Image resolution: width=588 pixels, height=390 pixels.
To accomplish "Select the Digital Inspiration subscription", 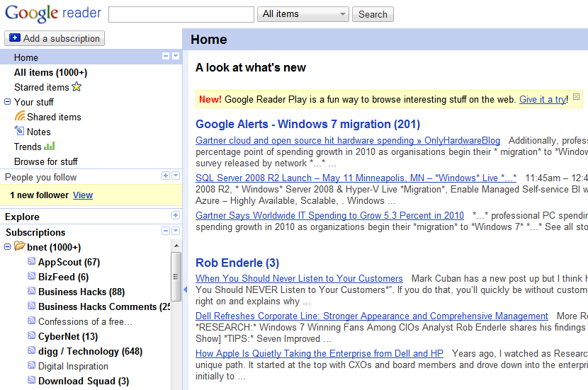I will point(73,366).
